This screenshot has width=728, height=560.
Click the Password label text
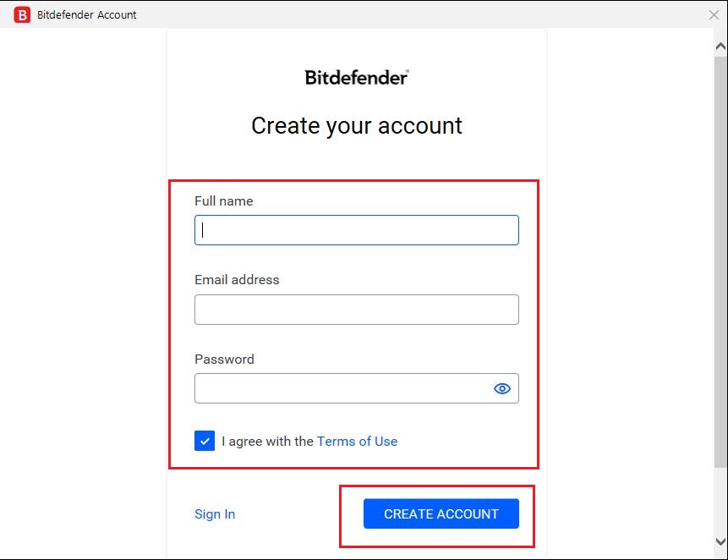click(224, 359)
